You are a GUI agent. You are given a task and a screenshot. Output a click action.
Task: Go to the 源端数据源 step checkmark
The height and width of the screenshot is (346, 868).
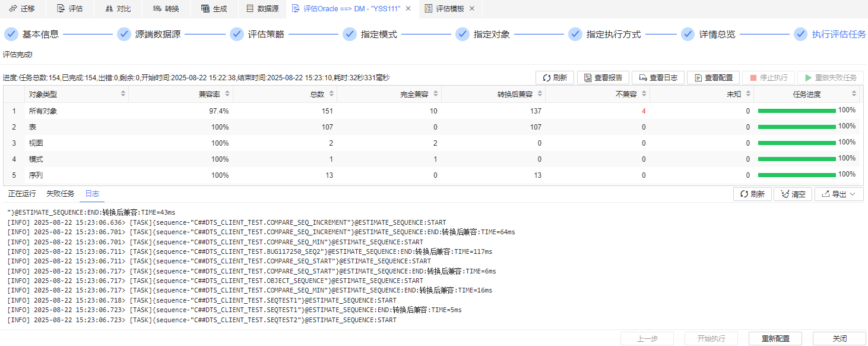(x=123, y=34)
